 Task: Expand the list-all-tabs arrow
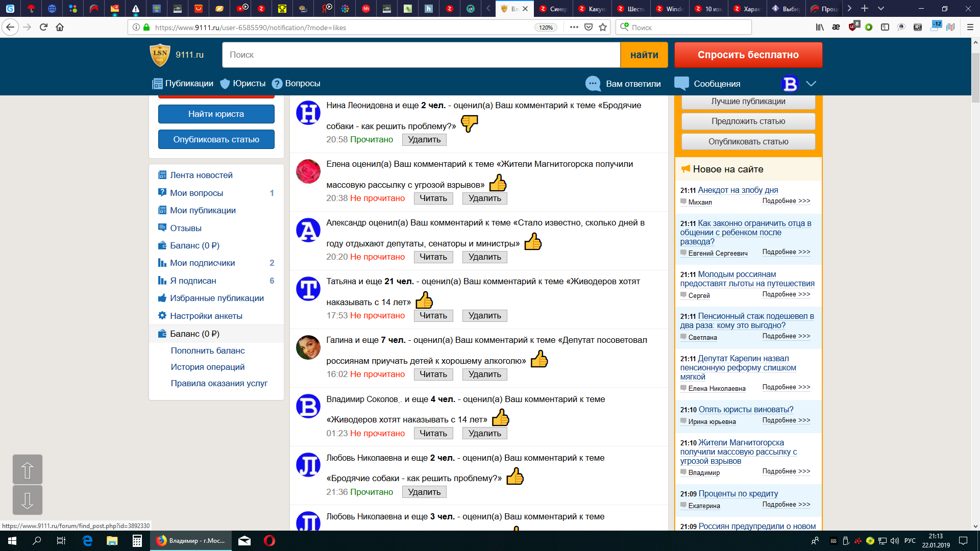tap(880, 9)
